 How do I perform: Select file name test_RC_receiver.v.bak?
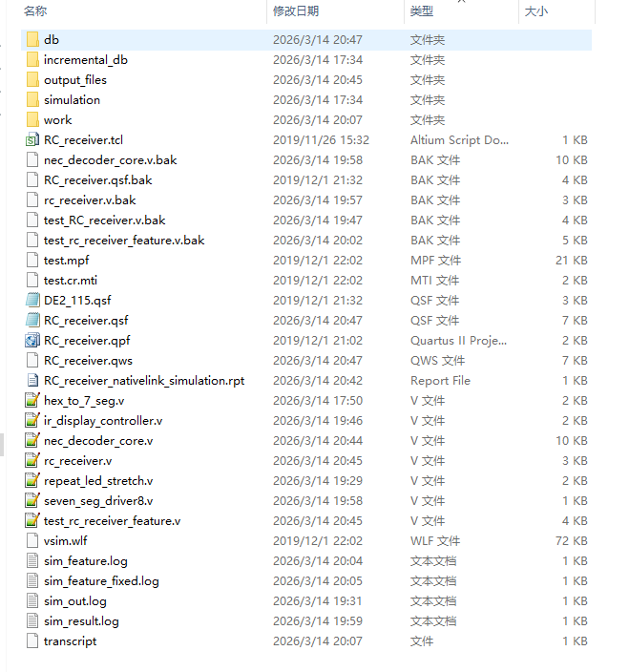(105, 220)
